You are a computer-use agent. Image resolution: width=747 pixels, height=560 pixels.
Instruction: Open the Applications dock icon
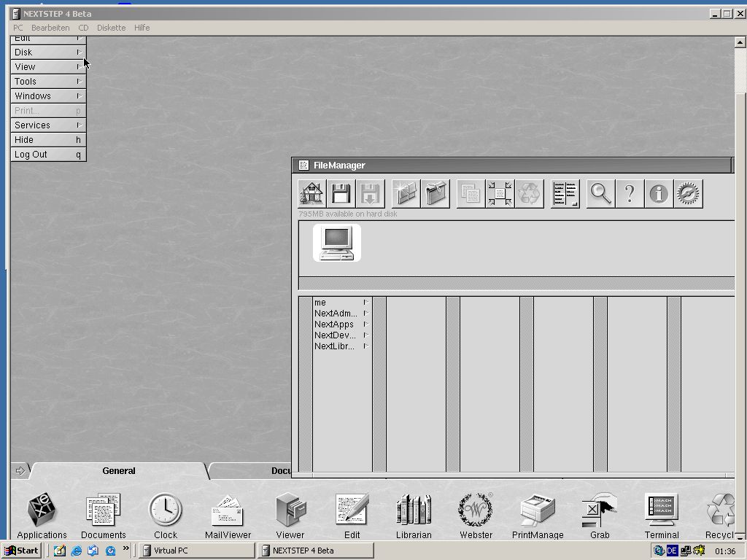click(x=42, y=516)
